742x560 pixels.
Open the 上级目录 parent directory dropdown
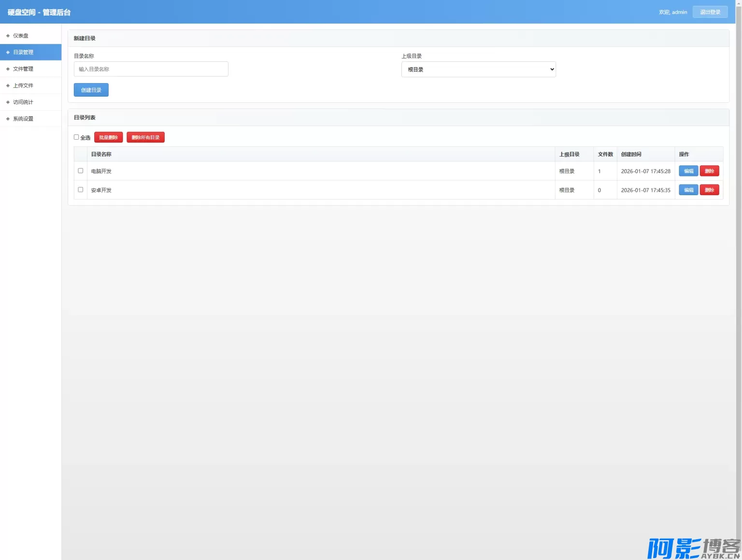478,70
